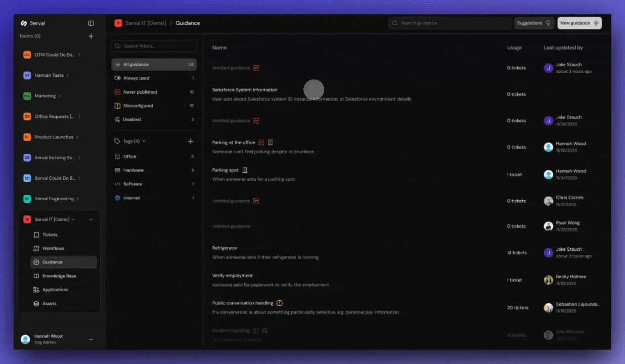Click Chris Comes avatar

coord(548,201)
